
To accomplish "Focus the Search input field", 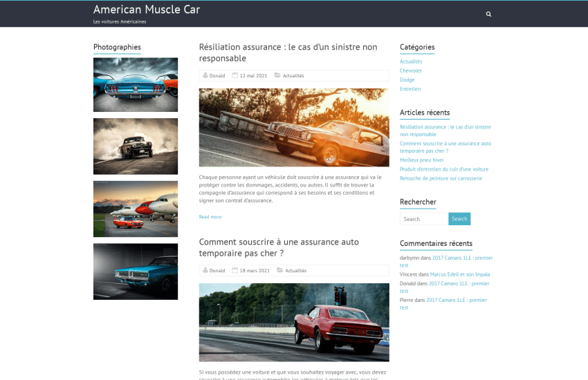I will 423,219.
